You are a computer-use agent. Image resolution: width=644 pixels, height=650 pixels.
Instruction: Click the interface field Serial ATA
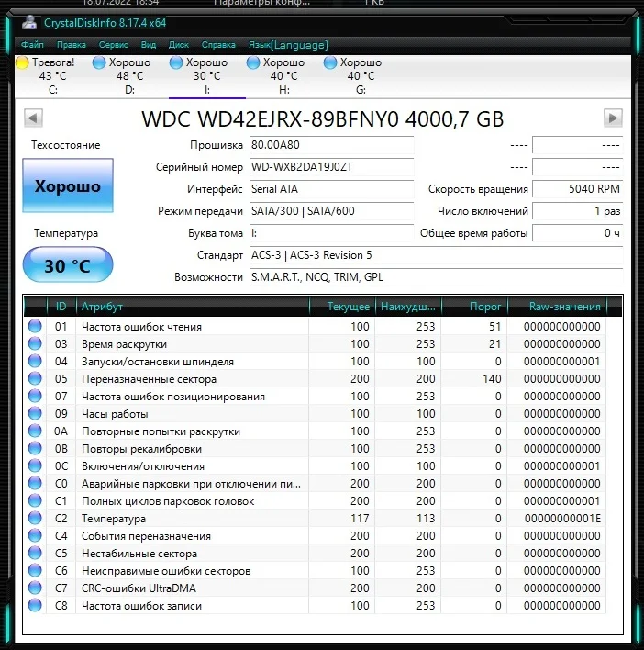331,189
